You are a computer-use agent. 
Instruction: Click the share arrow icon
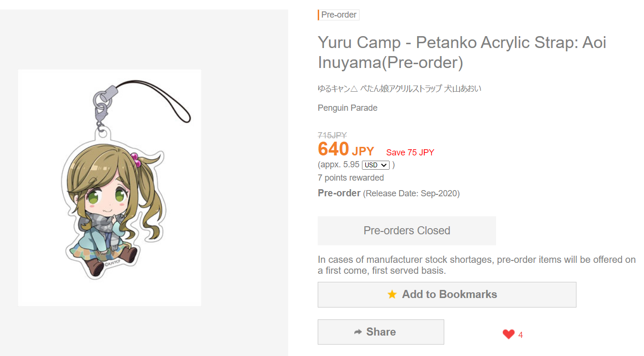pos(358,332)
